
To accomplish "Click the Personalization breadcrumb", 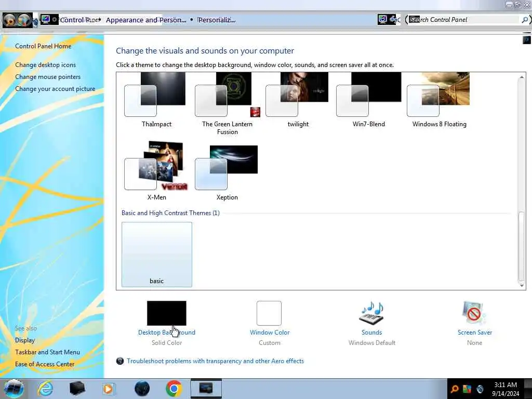I will tap(217, 20).
